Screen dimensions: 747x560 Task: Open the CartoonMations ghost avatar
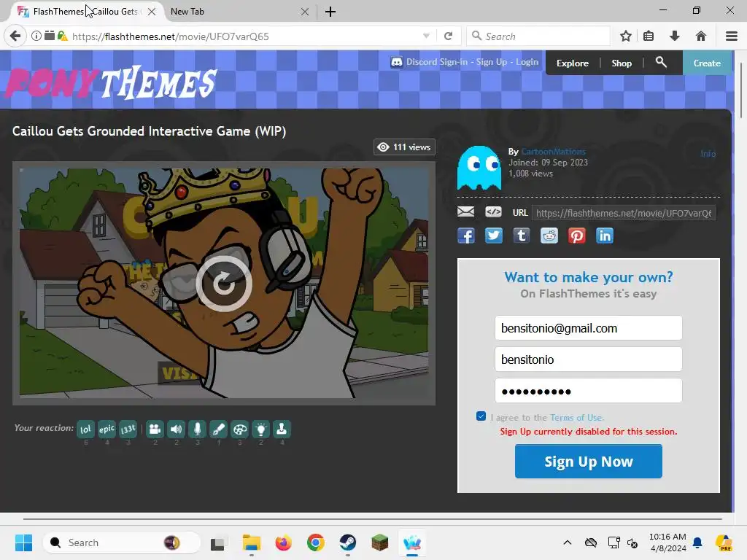479,168
